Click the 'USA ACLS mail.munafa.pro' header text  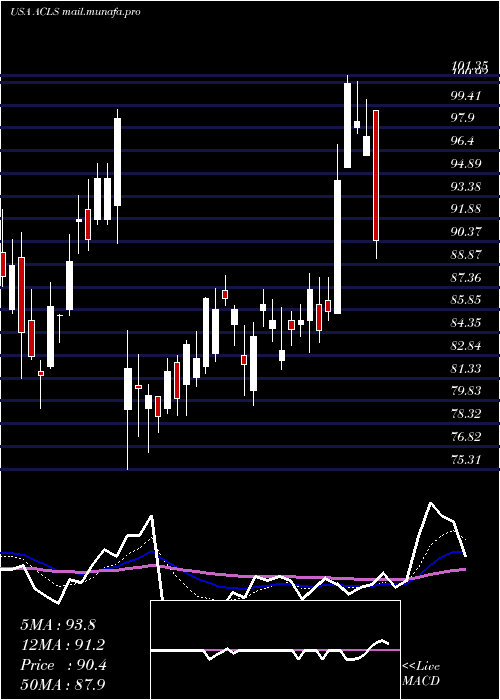click(75, 12)
